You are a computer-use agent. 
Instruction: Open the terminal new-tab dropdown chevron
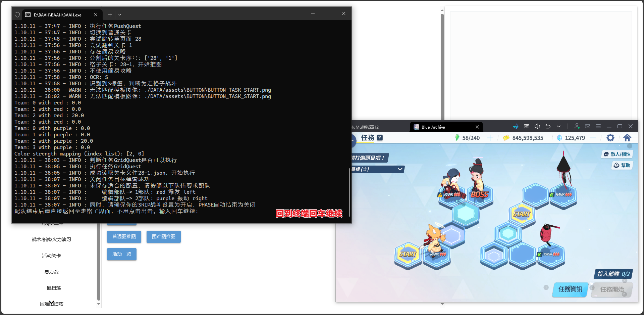point(120,15)
